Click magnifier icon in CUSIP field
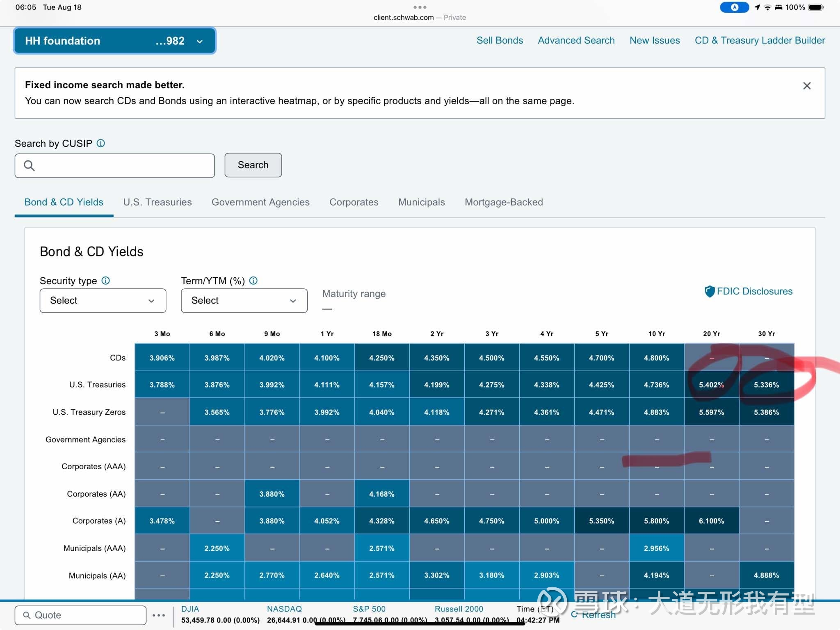840x630 pixels. [x=29, y=166]
